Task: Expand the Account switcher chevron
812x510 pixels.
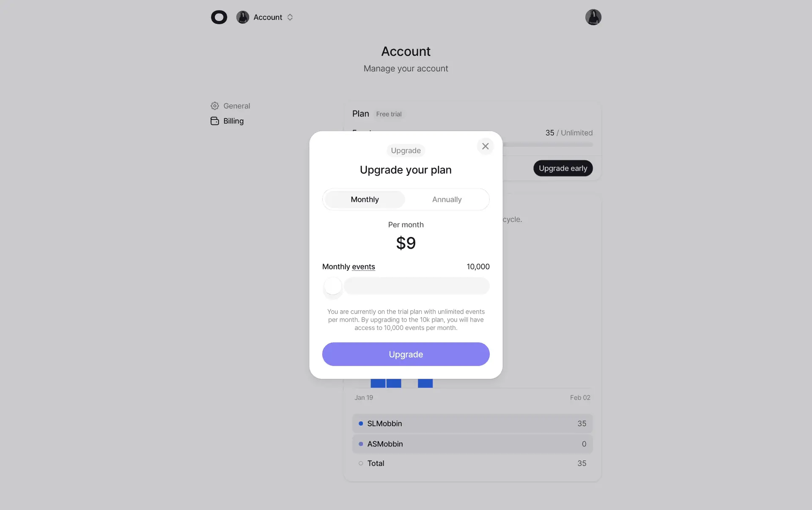Action: [x=290, y=17]
